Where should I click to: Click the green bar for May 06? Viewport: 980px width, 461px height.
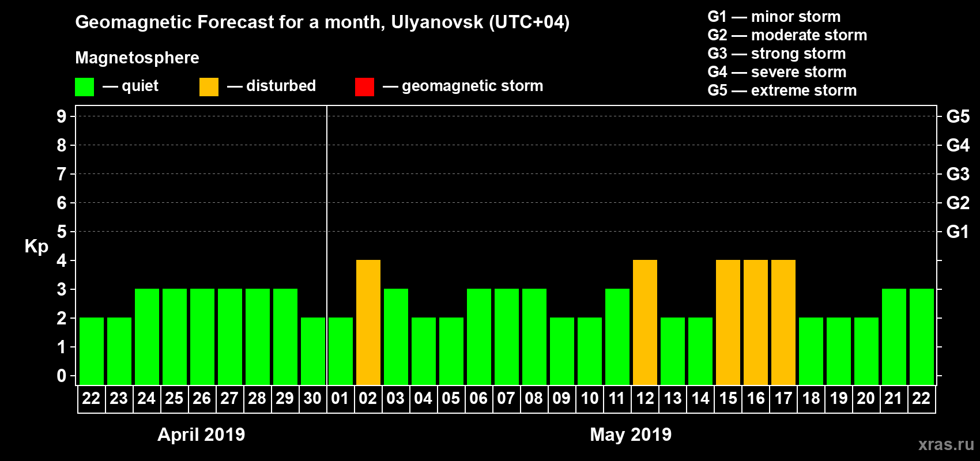point(479,337)
